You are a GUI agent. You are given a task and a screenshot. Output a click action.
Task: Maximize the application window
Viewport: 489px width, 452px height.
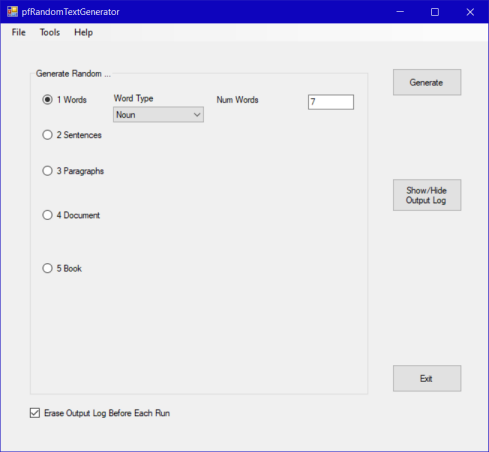pyautogui.click(x=435, y=12)
